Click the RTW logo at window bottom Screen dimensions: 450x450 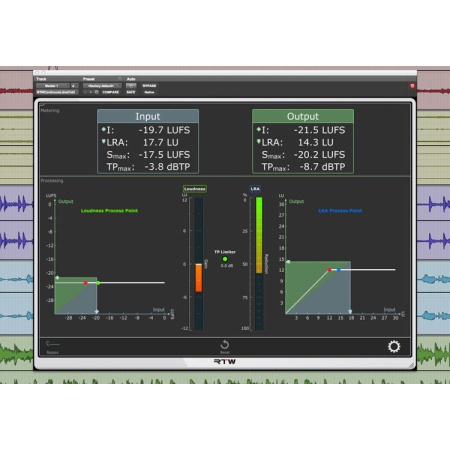225,362
